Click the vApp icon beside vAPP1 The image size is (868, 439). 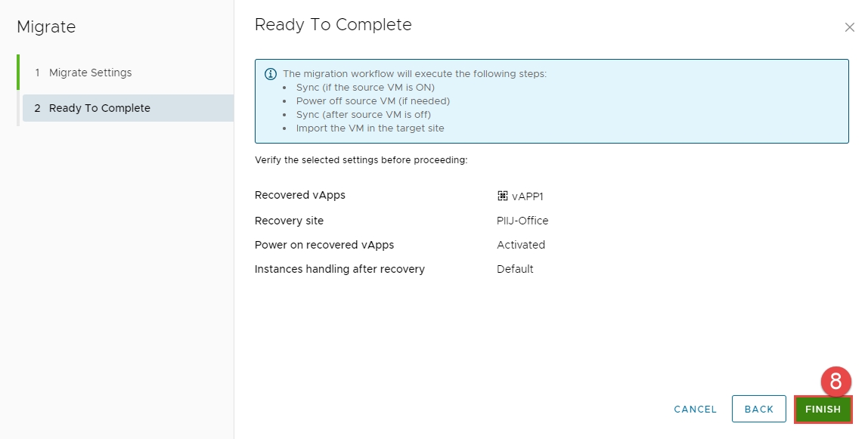[502, 196]
